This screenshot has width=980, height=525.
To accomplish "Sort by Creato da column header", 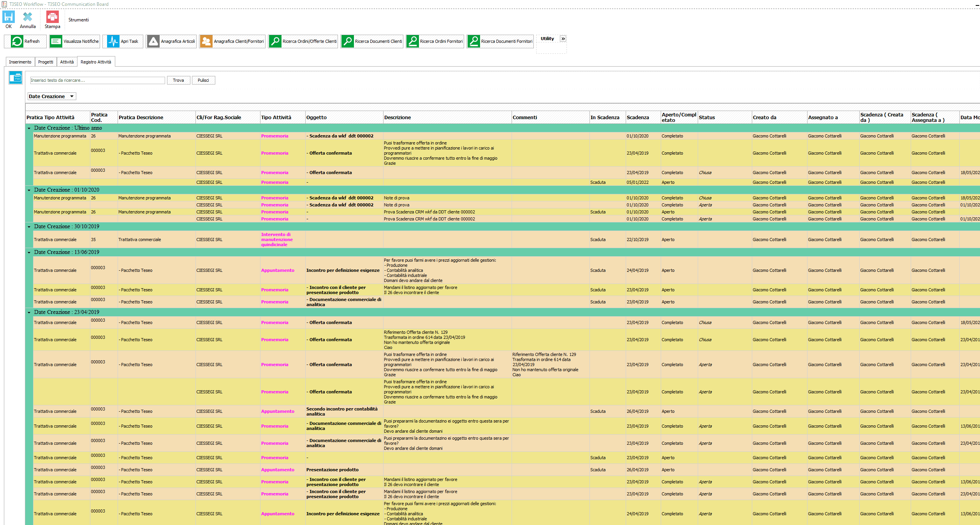I will [x=779, y=117].
